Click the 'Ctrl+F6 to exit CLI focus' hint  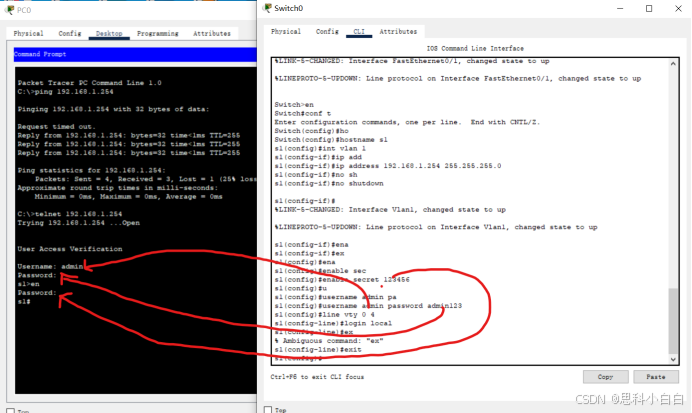coord(317,377)
